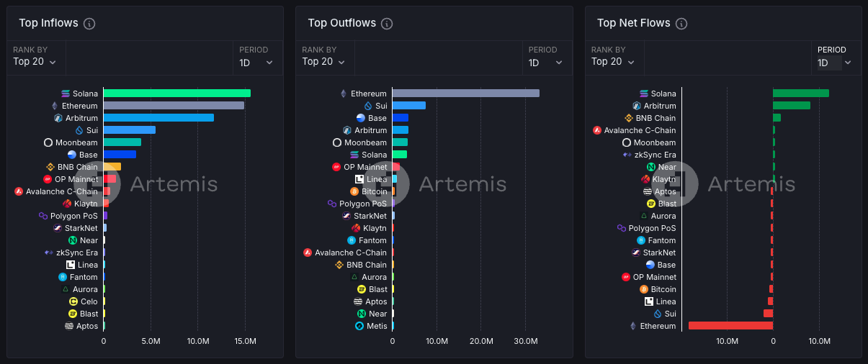The image size is (868, 364).
Task: Click "Aurora" label in Top Inflows
Action: pyautogui.click(x=86, y=289)
